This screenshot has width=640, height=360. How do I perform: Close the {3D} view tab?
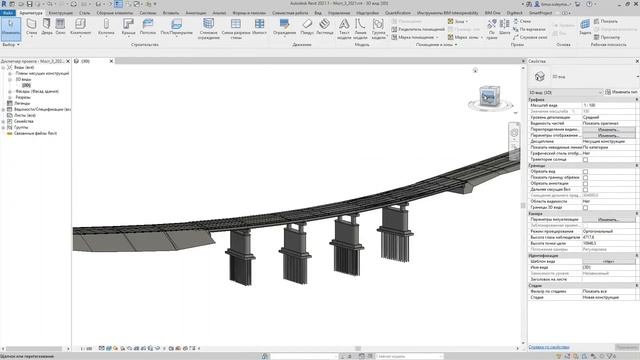pyautogui.click(x=111, y=61)
